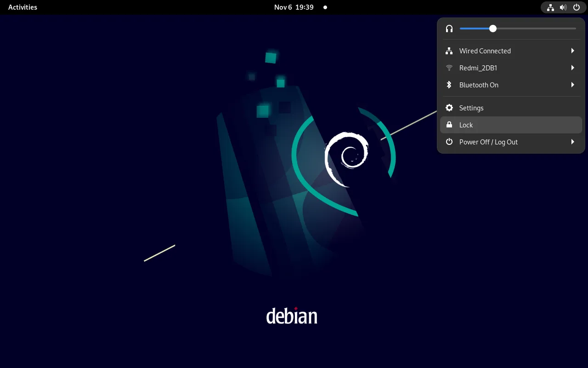
Task: Expand the Wired Connected submenu arrow
Action: point(572,51)
